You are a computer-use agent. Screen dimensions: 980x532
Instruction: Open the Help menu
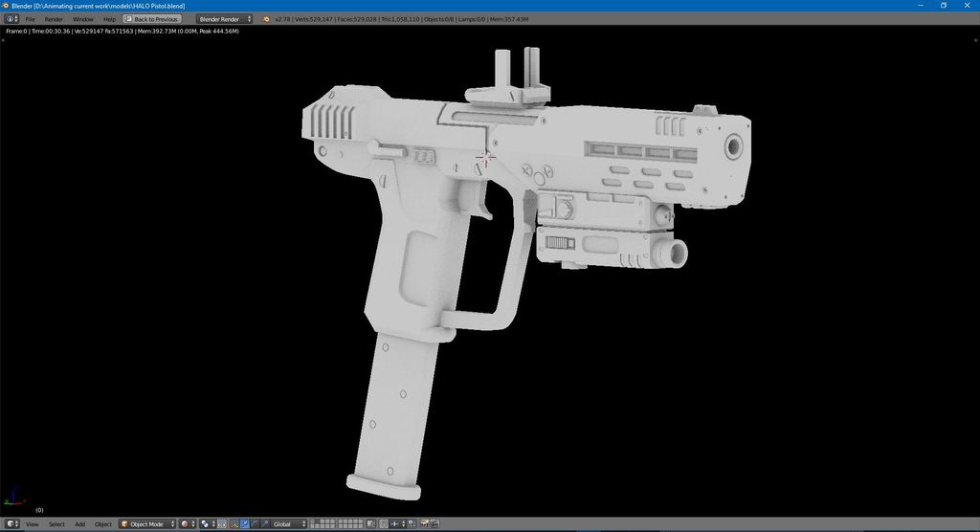109,19
